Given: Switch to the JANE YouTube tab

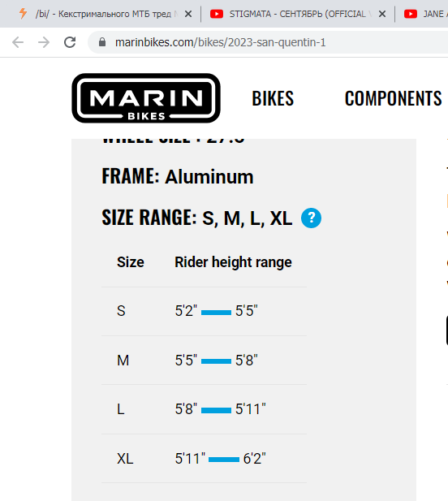Looking at the screenshot, I should [x=423, y=14].
